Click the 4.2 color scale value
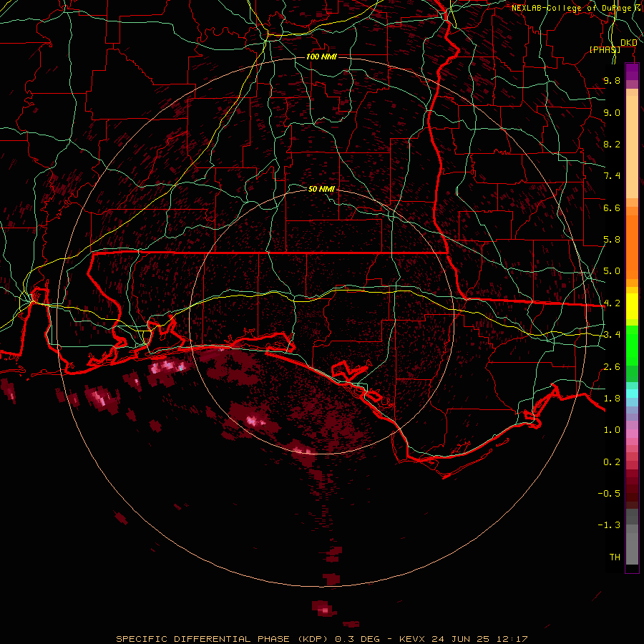 point(612,303)
